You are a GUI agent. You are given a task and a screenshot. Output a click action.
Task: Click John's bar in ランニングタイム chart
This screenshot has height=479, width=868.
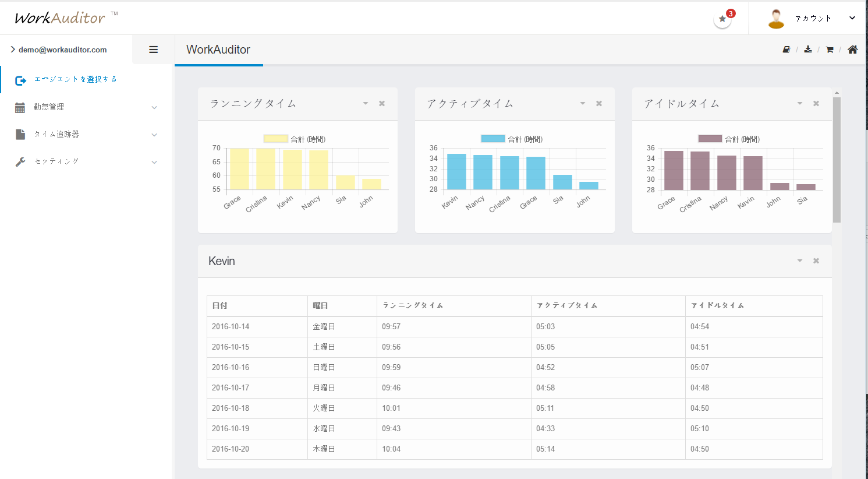pyautogui.click(x=371, y=184)
